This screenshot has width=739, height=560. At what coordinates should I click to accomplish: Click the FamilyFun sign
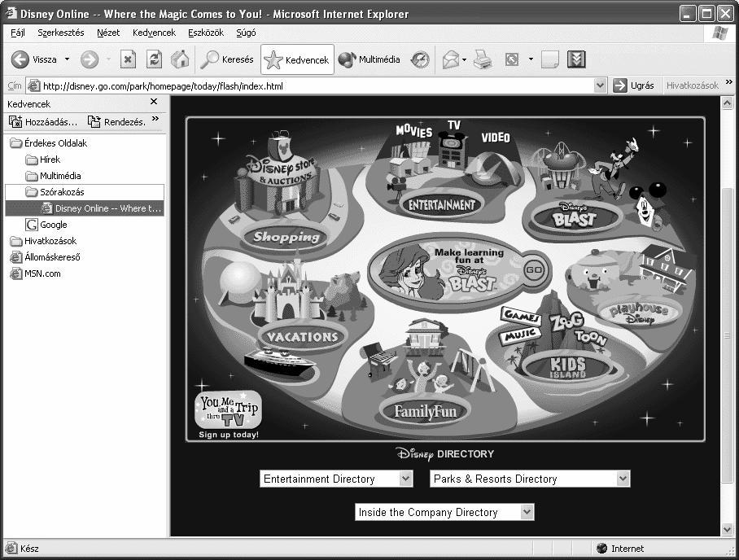coord(425,412)
